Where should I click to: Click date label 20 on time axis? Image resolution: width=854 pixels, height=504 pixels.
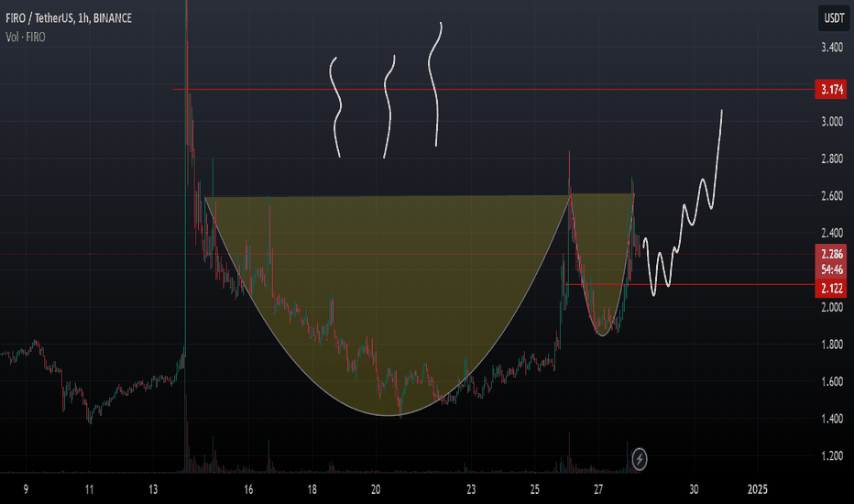pos(376,489)
